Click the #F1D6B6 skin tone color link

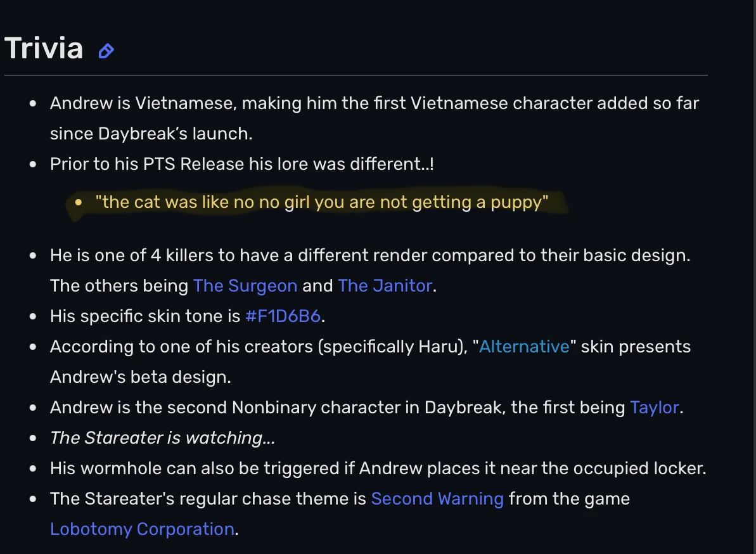point(282,316)
